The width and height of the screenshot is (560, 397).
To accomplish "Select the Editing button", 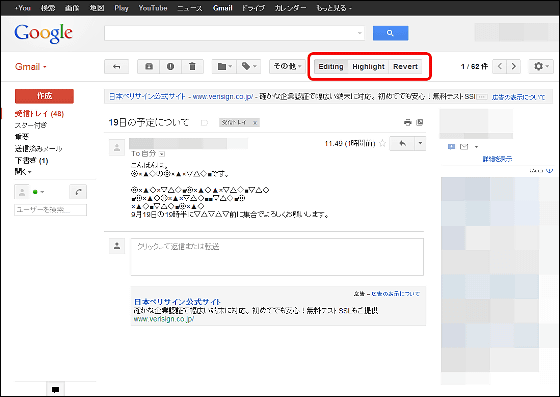I will (x=331, y=67).
